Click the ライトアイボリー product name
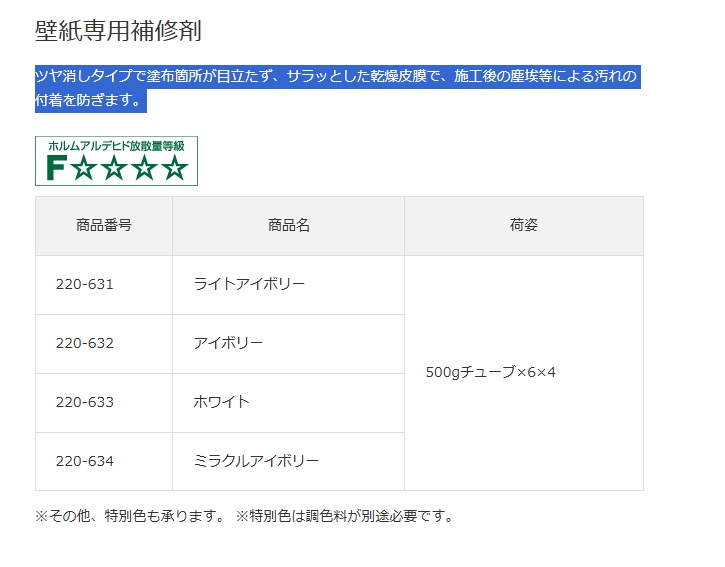 click(x=249, y=284)
